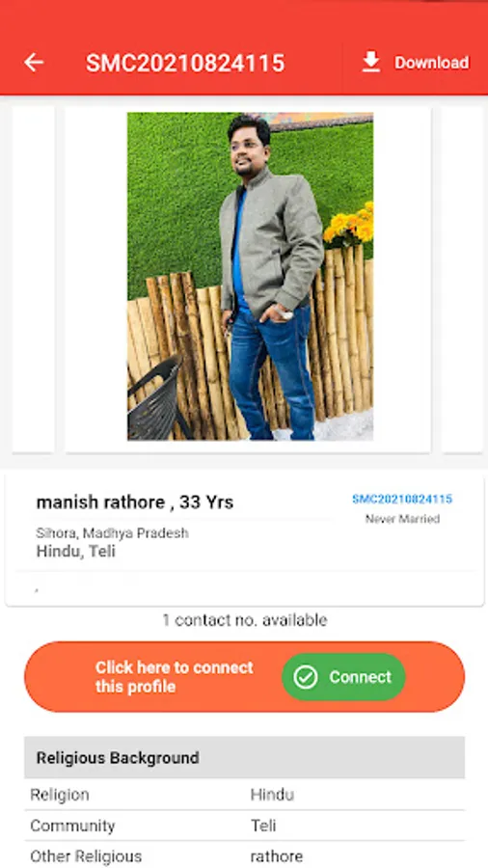
Task: Tap the Never Married status label
Action: coord(403,519)
